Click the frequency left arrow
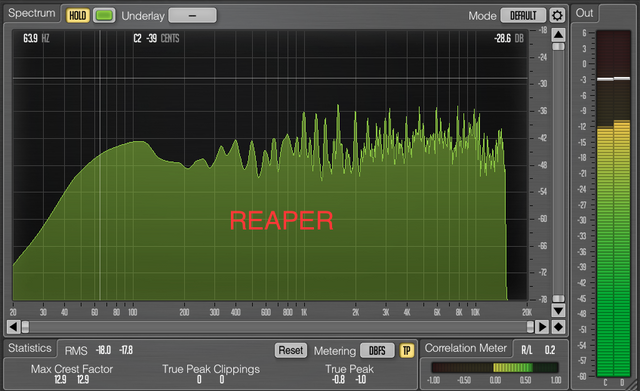 (13, 327)
